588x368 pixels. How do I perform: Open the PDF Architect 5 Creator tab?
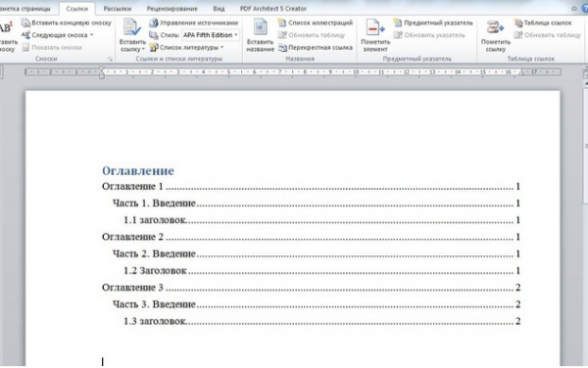(x=273, y=8)
